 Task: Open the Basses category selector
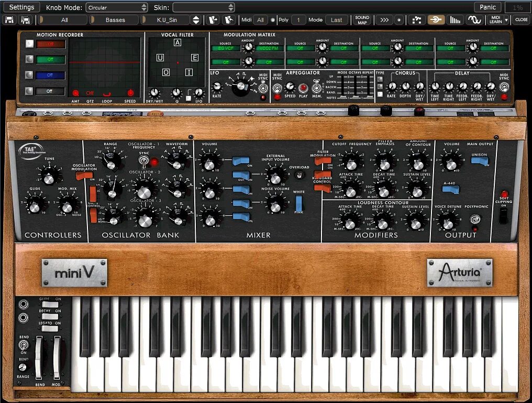coord(115,20)
